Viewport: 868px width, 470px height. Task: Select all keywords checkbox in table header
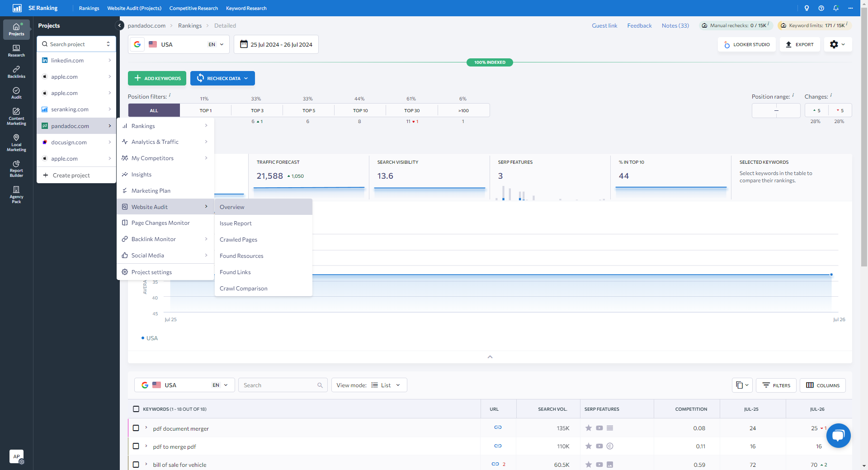click(x=136, y=409)
